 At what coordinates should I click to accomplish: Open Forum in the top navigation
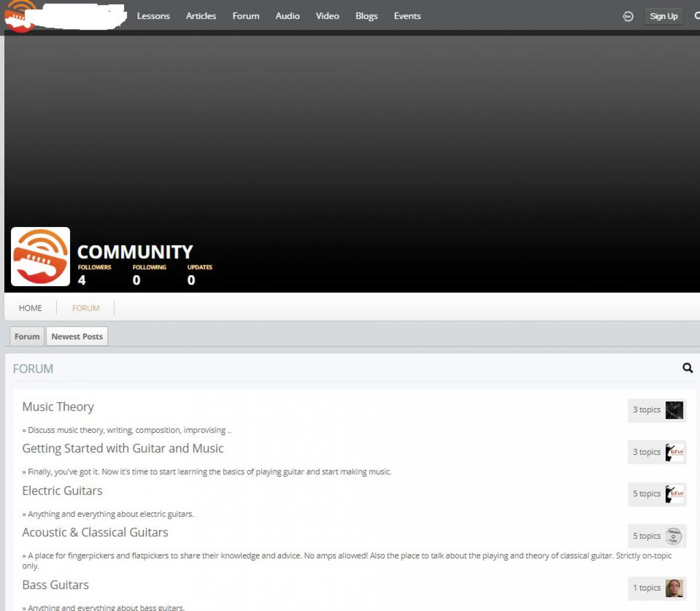click(246, 16)
